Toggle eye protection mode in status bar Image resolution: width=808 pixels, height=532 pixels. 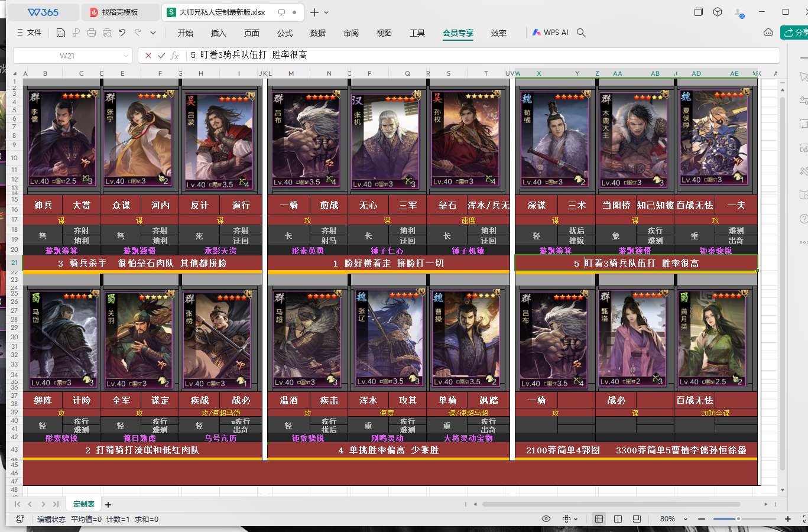click(x=546, y=519)
